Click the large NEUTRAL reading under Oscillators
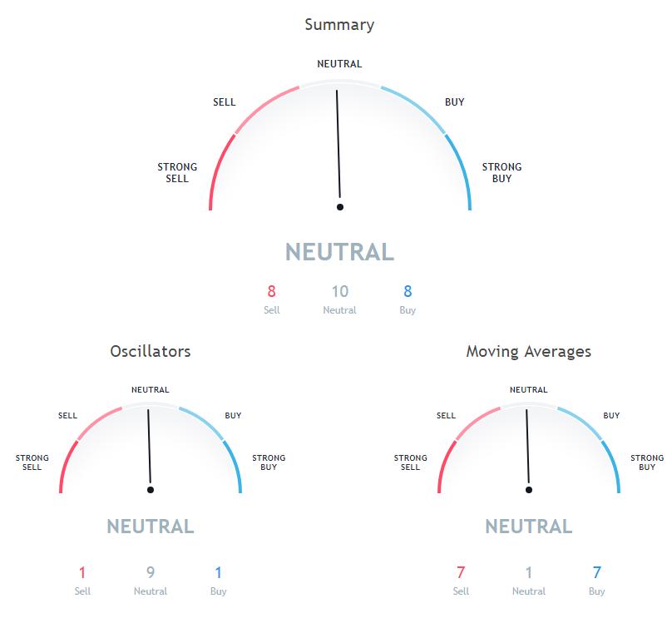Viewport: 672px width, 618px height. pos(151,527)
